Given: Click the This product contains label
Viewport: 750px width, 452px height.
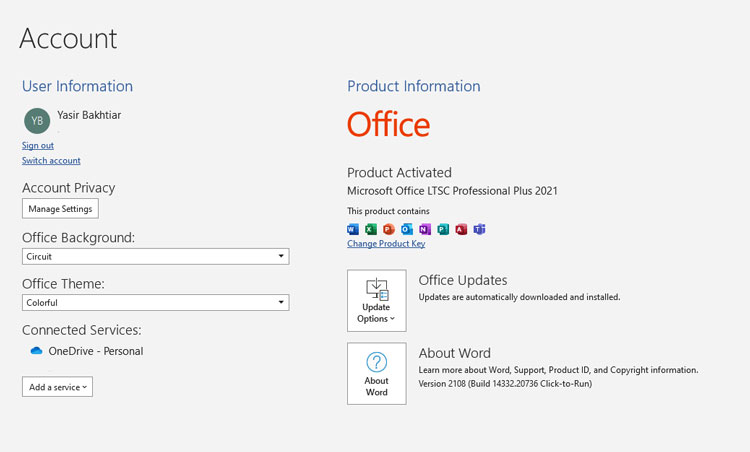Looking at the screenshot, I should point(388,211).
